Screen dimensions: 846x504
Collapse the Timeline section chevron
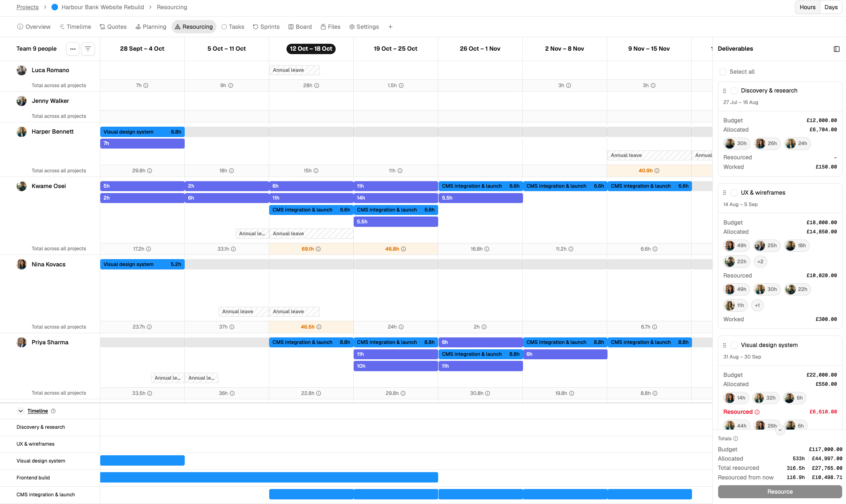pos(21,411)
